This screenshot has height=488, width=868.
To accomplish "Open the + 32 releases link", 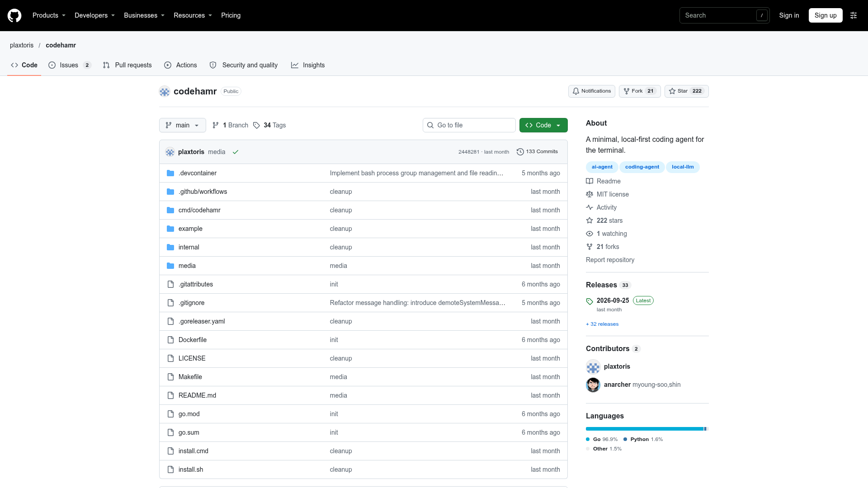I will click(602, 324).
